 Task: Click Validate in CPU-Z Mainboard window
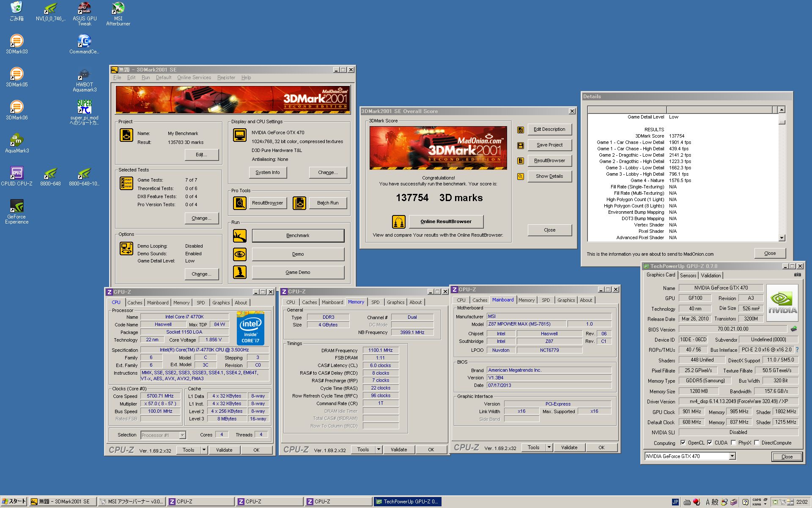tap(569, 447)
